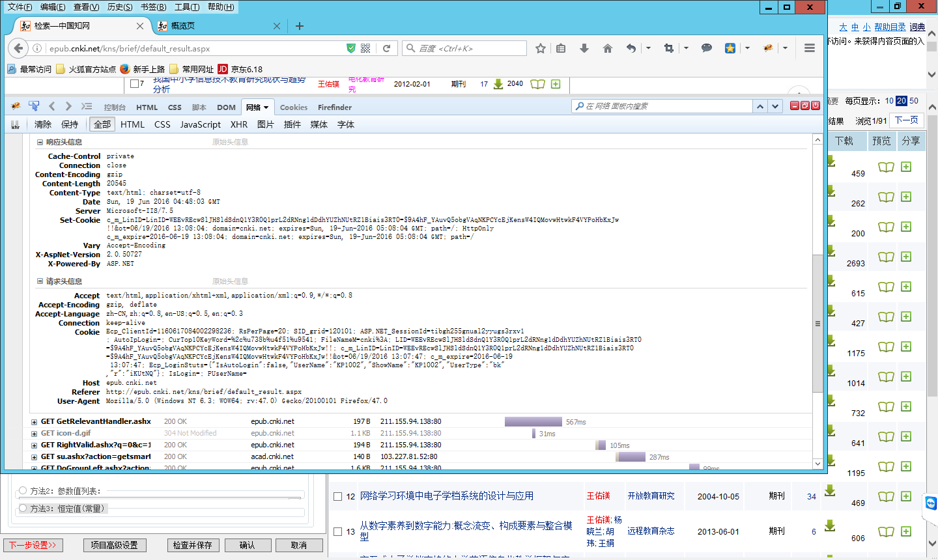Switch to the Firebug Cookies panel tab

point(294,107)
